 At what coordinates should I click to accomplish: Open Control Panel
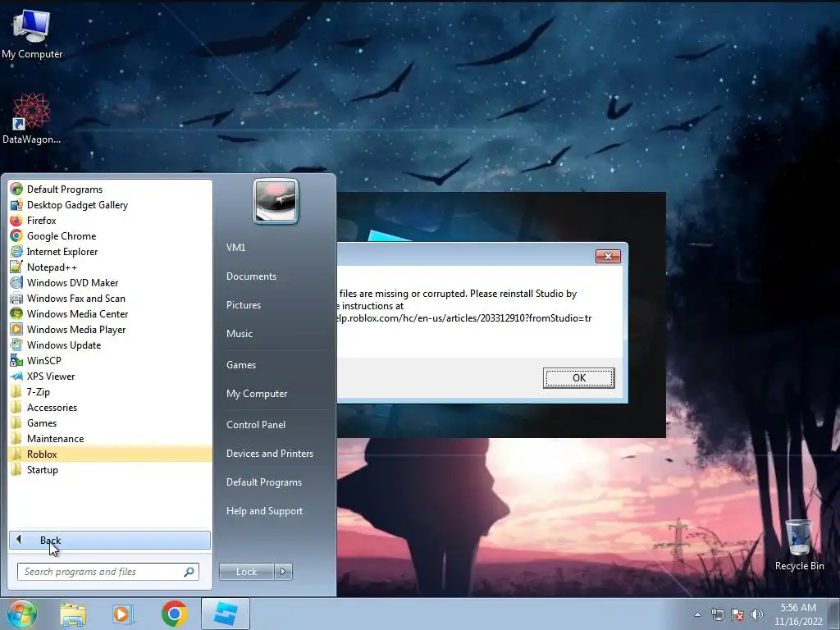(x=256, y=425)
